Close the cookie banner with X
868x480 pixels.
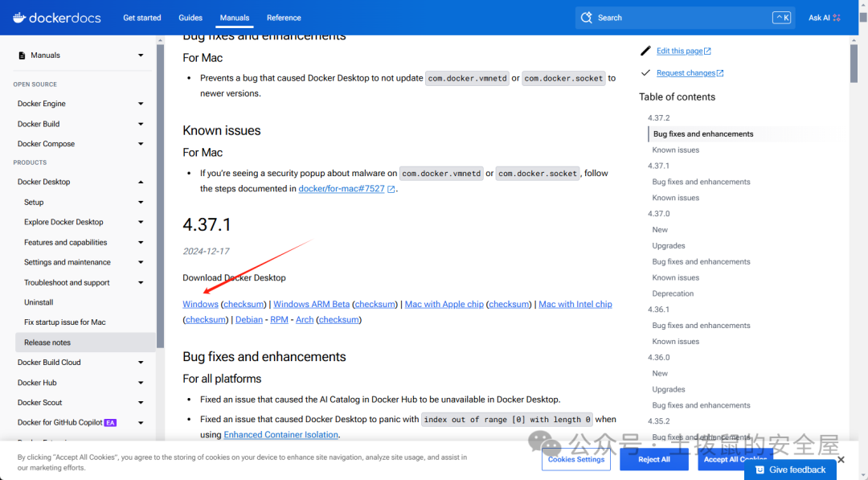[x=841, y=460]
